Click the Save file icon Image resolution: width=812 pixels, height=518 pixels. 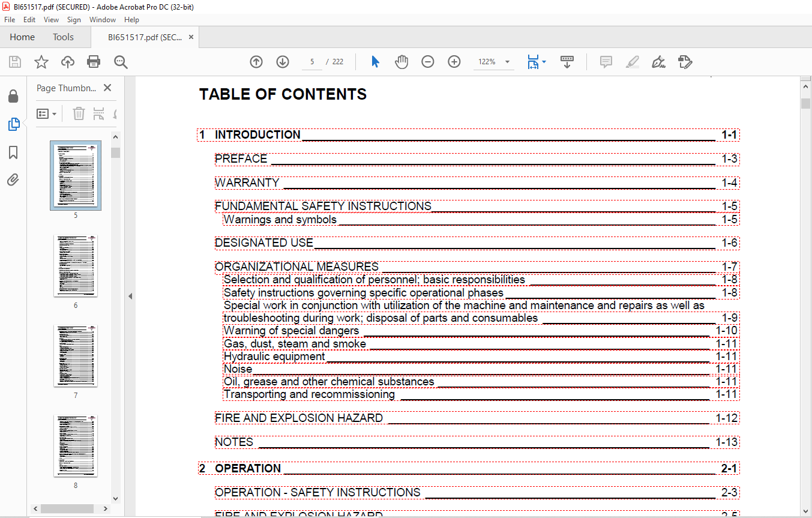click(x=15, y=62)
